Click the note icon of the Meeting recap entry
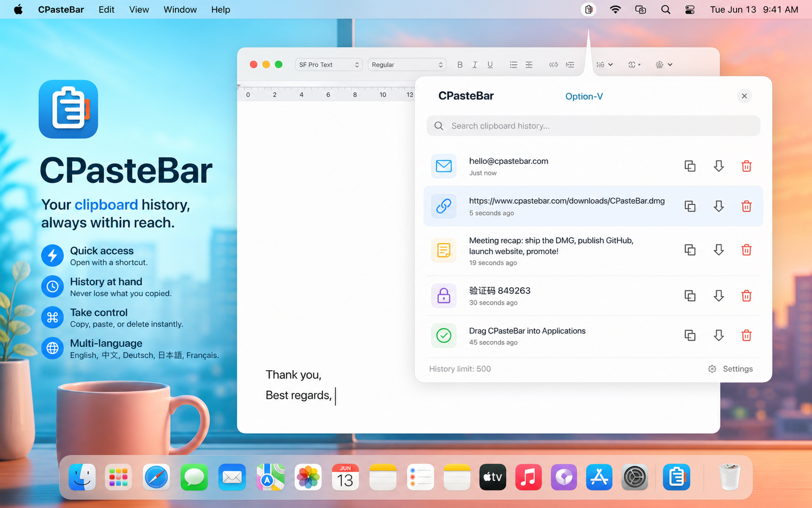The height and width of the screenshot is (508, 812). tap(444, 250)
